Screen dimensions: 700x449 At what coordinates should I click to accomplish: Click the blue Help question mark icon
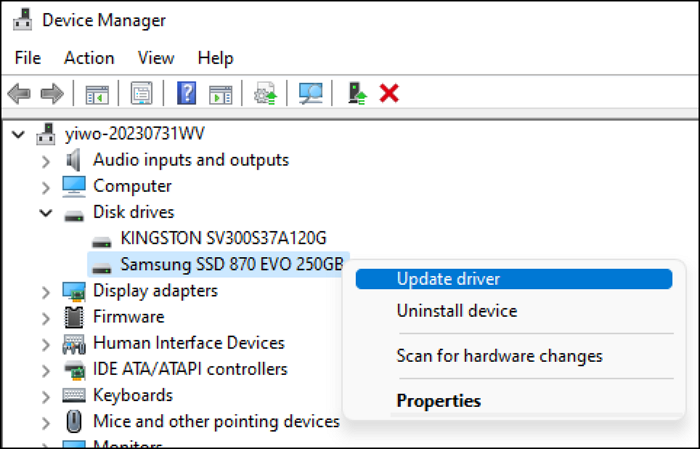(186, 94)
